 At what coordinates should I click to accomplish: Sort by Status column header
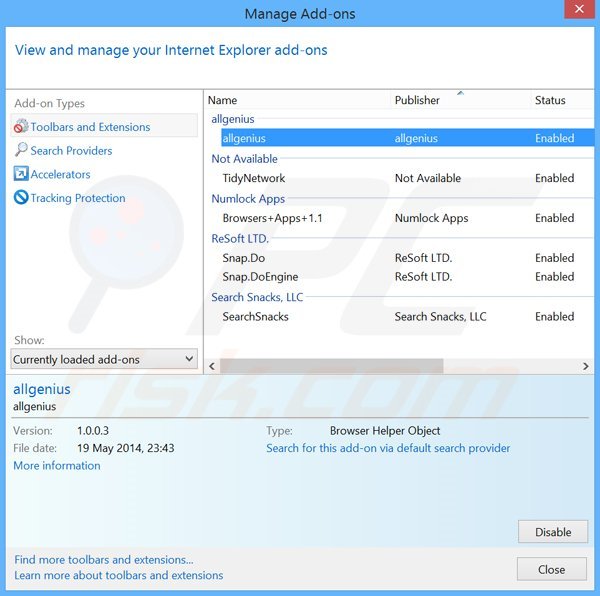550,100
